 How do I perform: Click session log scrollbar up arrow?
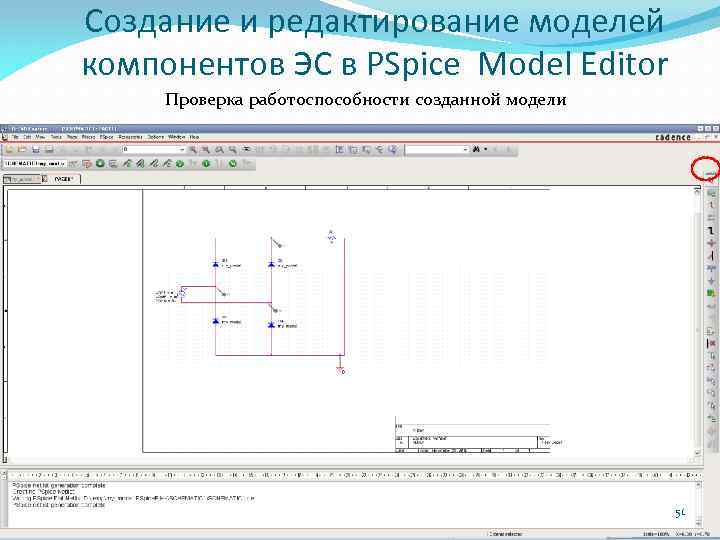pyautogui.click(x=698, y=484)
